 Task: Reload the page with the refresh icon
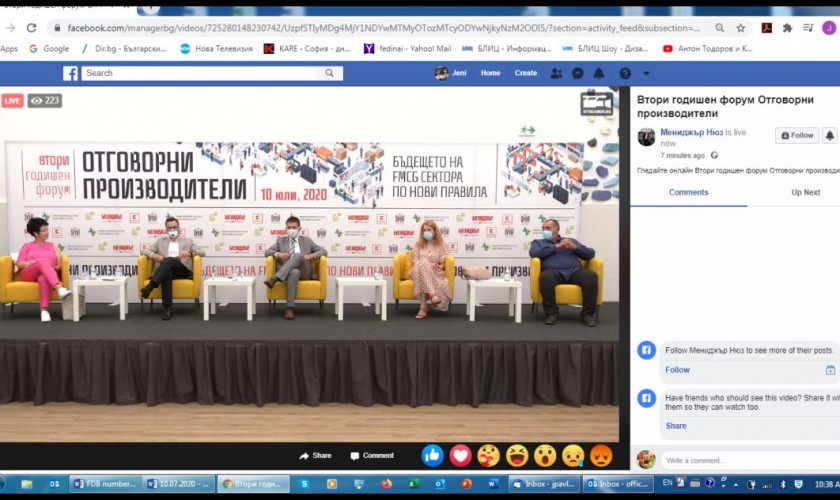[x=32, y=28]
